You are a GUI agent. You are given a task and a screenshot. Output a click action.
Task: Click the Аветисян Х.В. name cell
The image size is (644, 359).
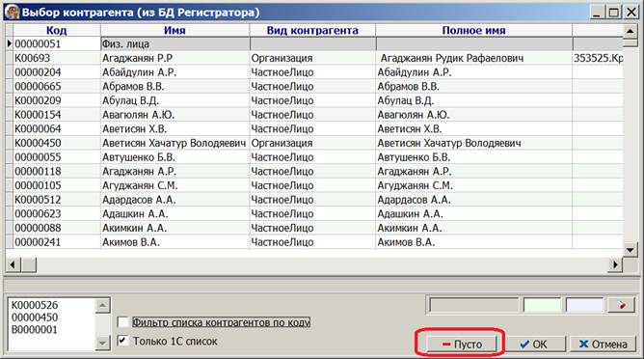click(174, 128)
